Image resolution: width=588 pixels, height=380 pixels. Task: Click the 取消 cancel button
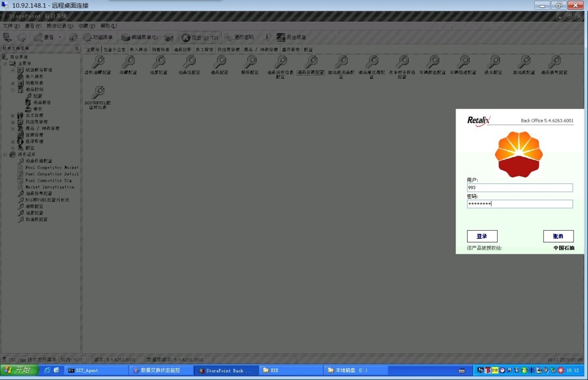(x=558, y=236)
